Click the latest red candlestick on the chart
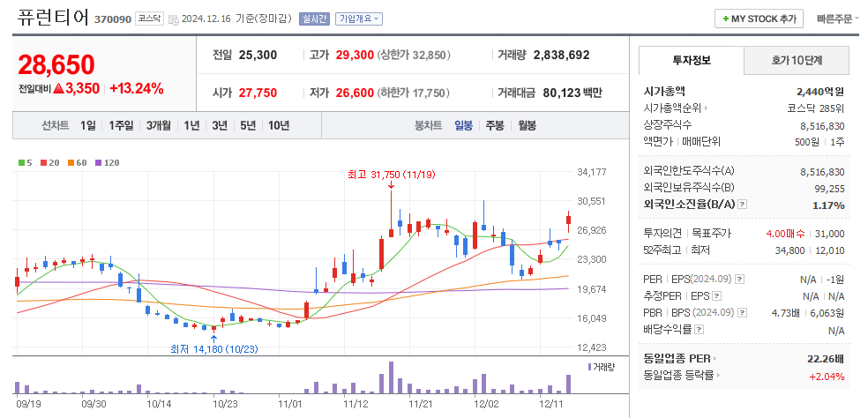 point(568,220)
